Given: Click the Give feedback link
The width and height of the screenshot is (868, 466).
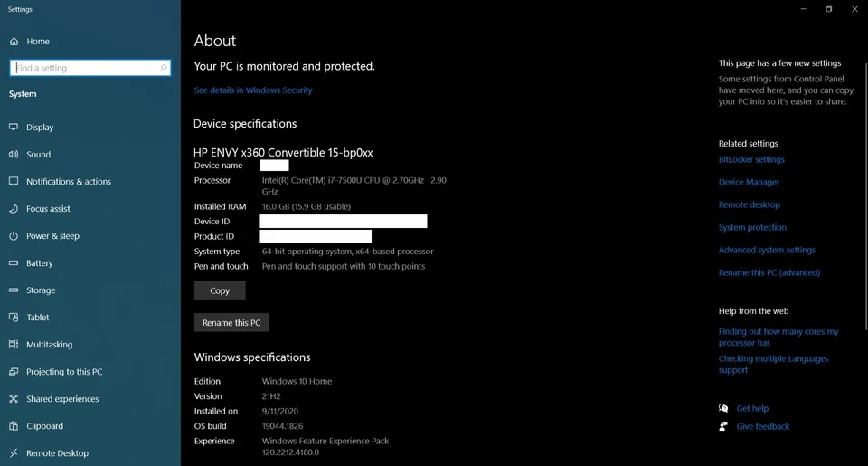Looking at the screenshot, I should pos(763,426).
